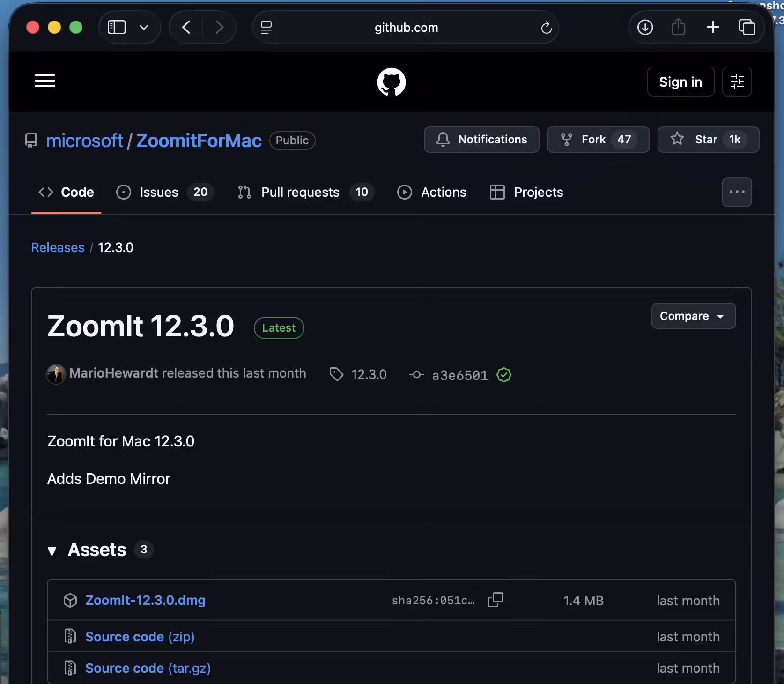Show commit signature verification badge
This screenshot has height=684, width=784.
coord(504,375)
